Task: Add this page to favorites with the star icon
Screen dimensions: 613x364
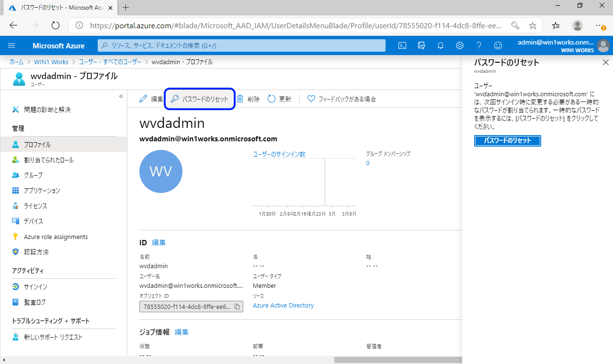Action: click(x=533, y=25)
